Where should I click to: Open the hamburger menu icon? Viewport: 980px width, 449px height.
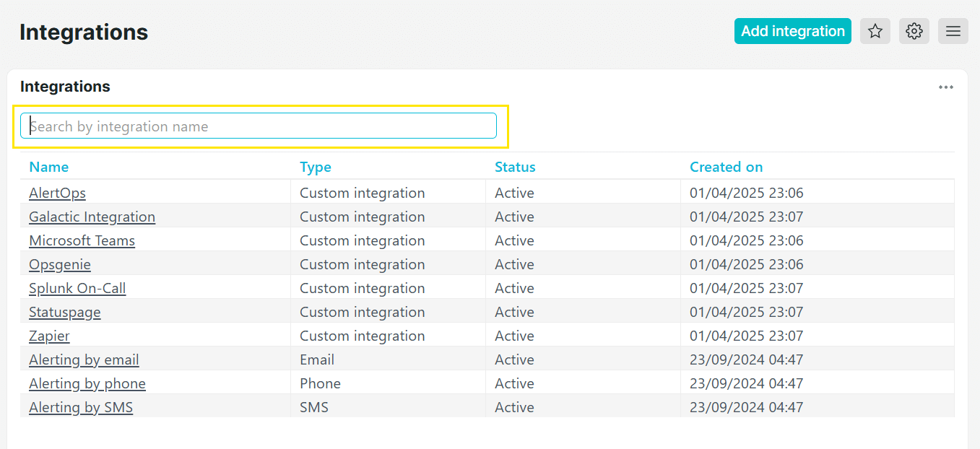pos(953,31)
